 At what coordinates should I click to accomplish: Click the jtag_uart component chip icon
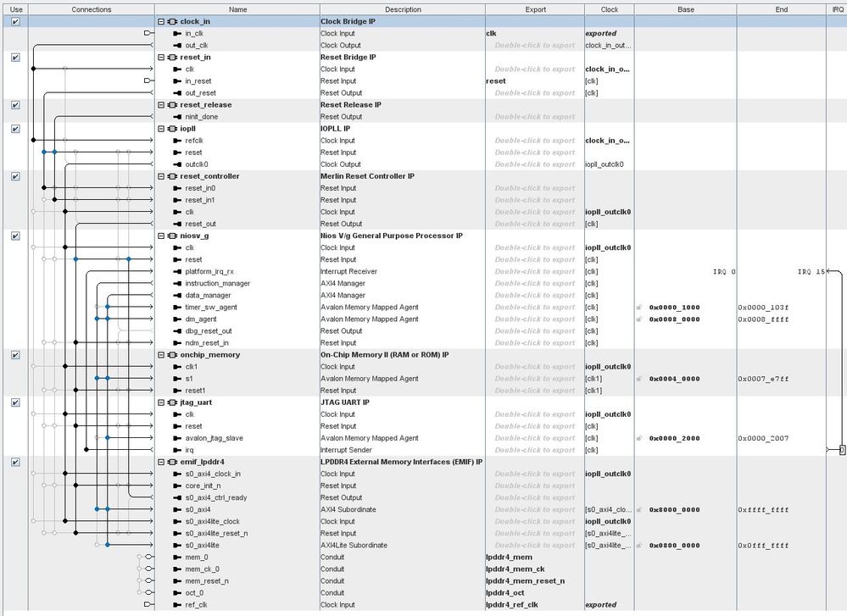172,402
